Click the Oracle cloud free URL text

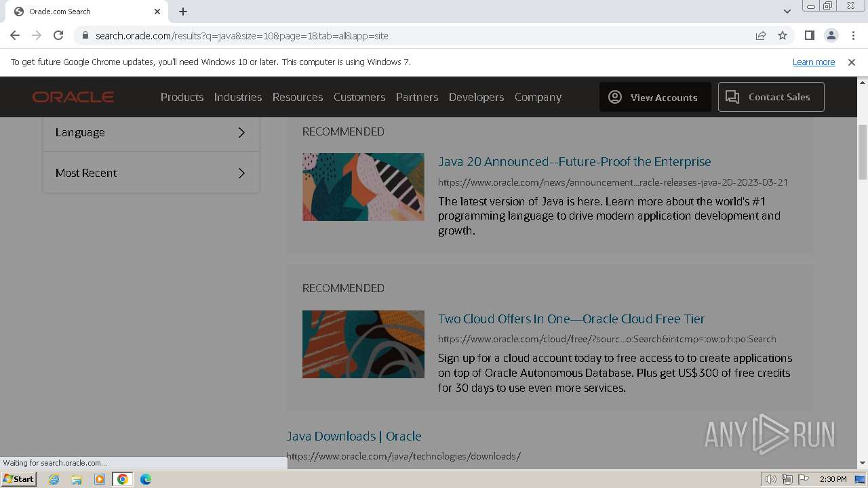pyautogui.click(x=607, y=339)
